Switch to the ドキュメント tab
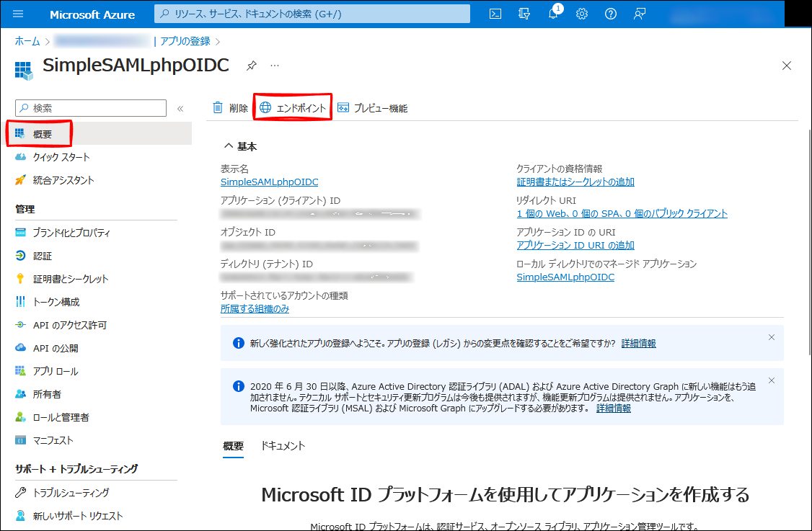The height and width of the screenshot is (531, 812). (x=283, y=446)
